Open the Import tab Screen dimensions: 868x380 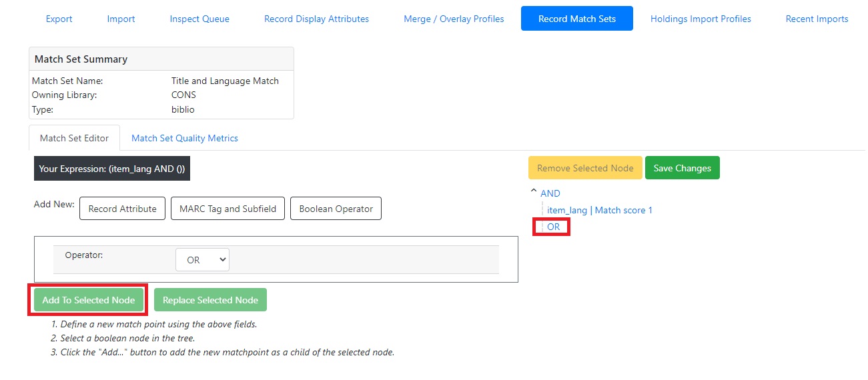[x=121, y=19]
